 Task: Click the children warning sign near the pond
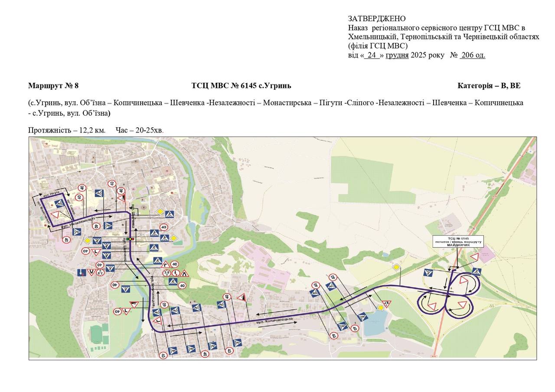[387, 304]
